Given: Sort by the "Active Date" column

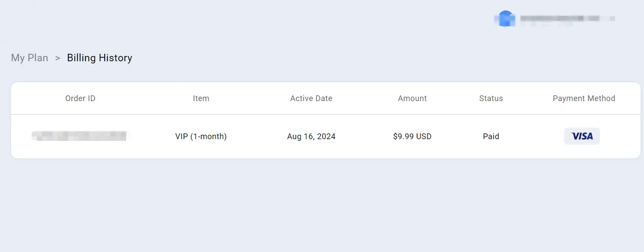Looking at the screenshot, I should (x=311, y=98).
